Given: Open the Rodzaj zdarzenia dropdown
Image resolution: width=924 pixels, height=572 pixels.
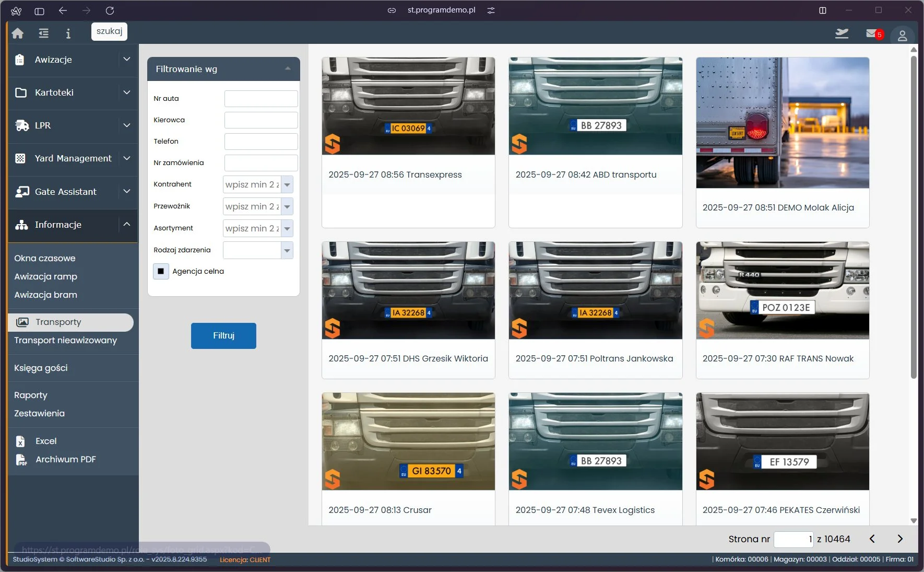Looking at the screenshot, I should pyautogui.click(x=287, y=250).
